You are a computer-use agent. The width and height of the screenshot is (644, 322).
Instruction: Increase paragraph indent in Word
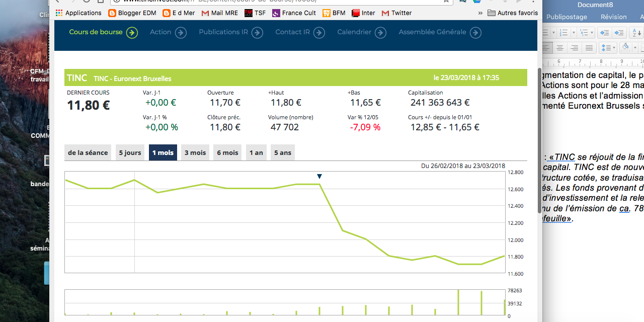click(x=619, y=33)
